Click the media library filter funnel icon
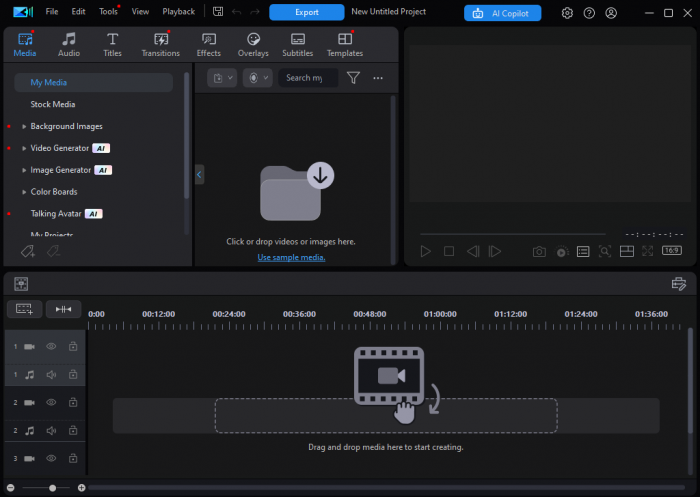Image resolution: width=700 pixels, height=497 pixels. point(353,78)
